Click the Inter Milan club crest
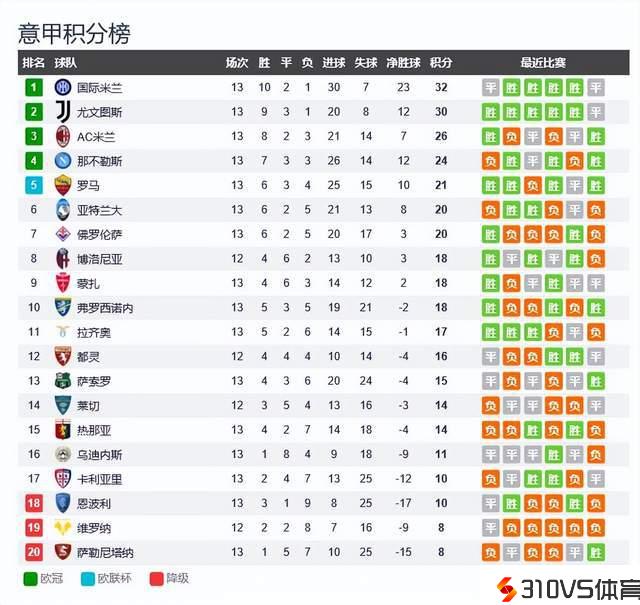Screen dimensions: 640x605 (63, 87)
